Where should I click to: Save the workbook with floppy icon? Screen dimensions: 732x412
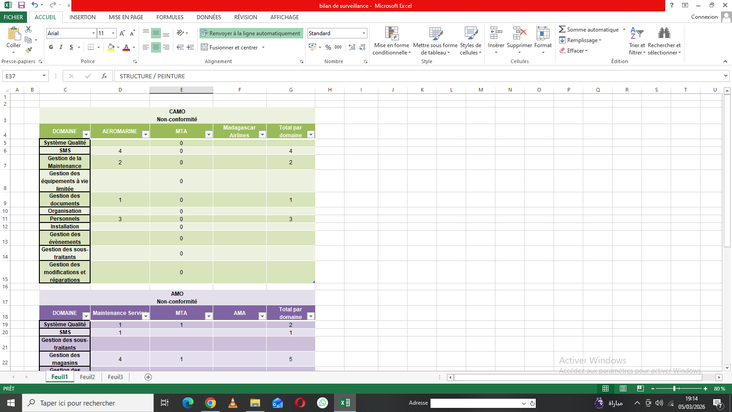point(21,5)
